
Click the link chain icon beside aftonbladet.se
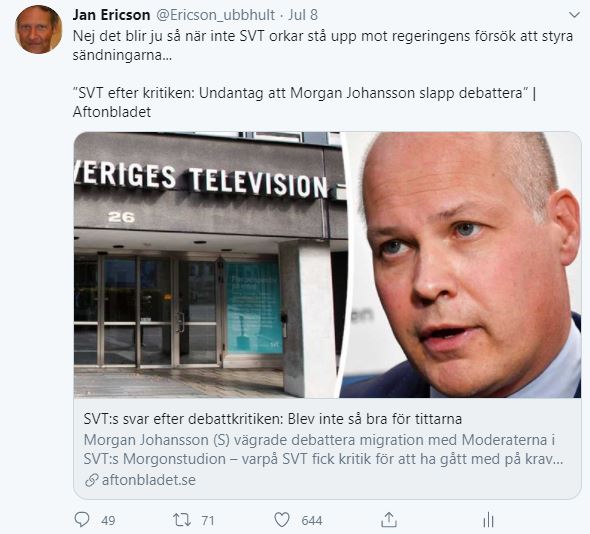[91, 480]
